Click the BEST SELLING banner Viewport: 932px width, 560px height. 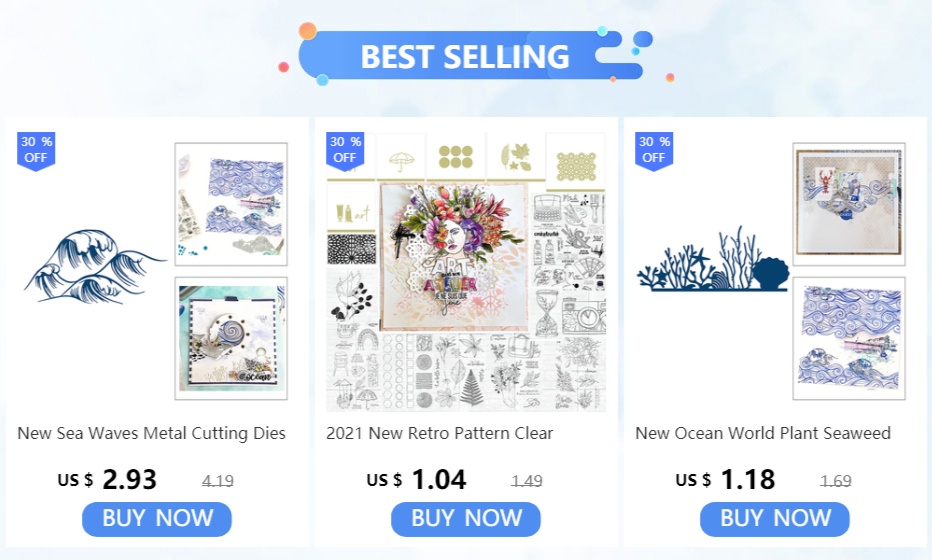466,55
